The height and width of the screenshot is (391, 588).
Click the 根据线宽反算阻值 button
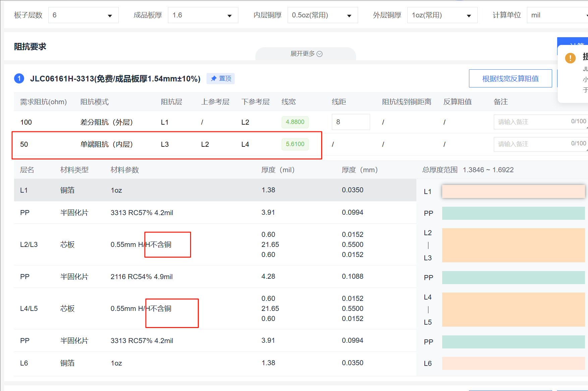pyautogui.click(x=510, y=79)
